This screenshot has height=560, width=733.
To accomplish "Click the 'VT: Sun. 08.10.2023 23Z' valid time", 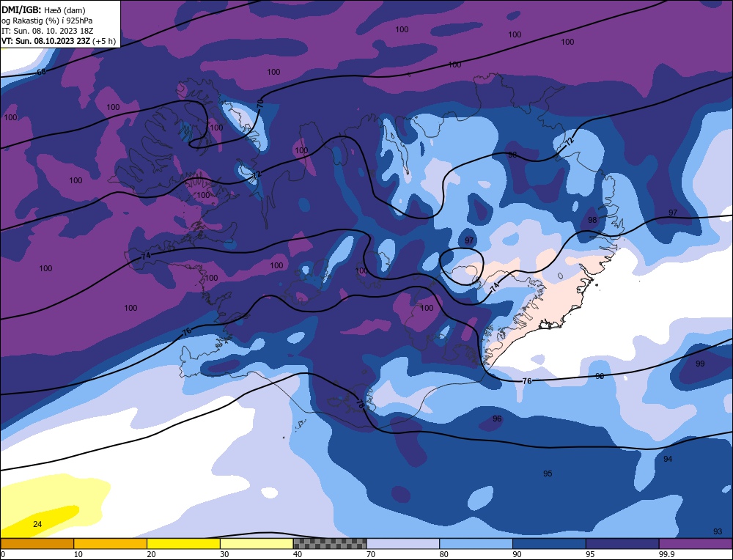I will pos(45,41).
